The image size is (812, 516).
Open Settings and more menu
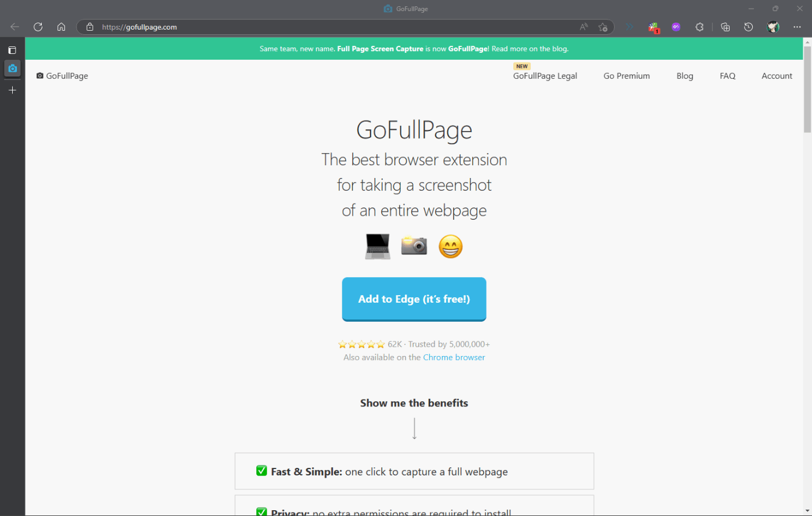[x=797, y=27]
